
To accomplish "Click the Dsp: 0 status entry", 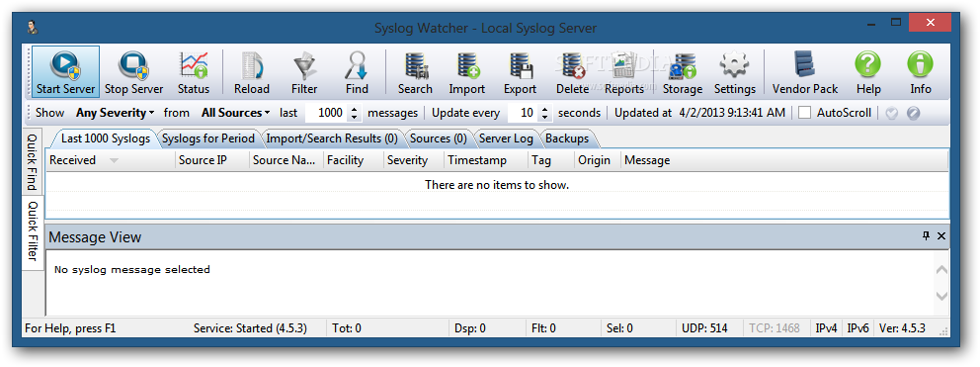I will pyautogui.click(x=469, y=328).
